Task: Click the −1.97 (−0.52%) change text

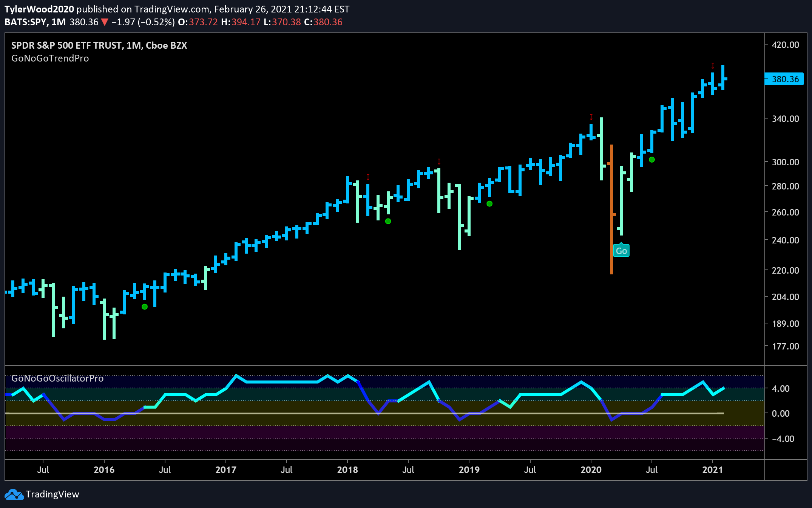Action: click(x=143, y=22)
